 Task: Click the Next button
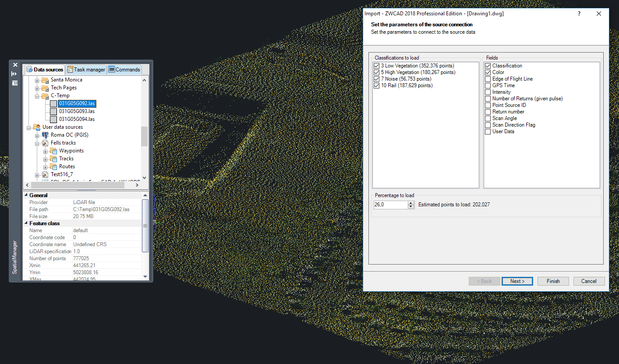pos(517,281)
